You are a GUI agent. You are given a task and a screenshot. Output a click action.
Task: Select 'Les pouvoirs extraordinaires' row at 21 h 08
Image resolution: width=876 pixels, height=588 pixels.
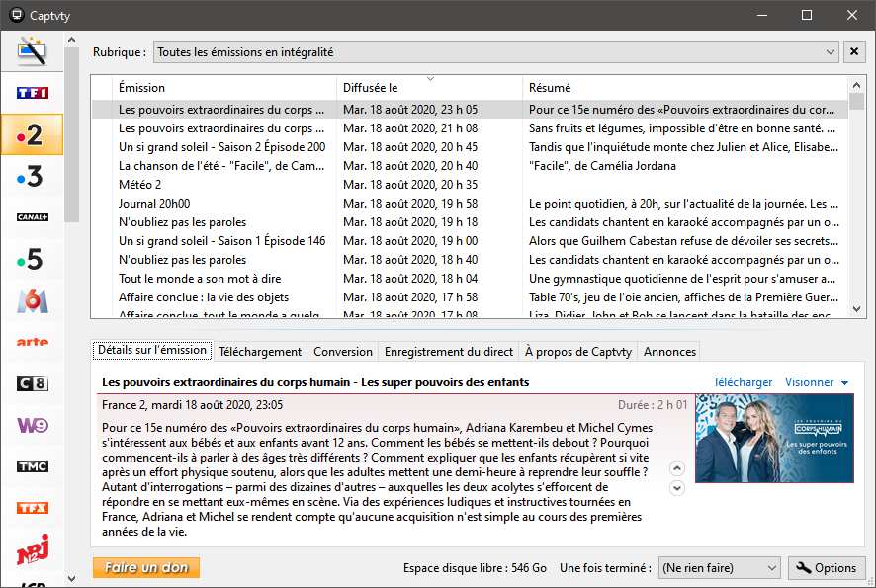coord(470,128)
